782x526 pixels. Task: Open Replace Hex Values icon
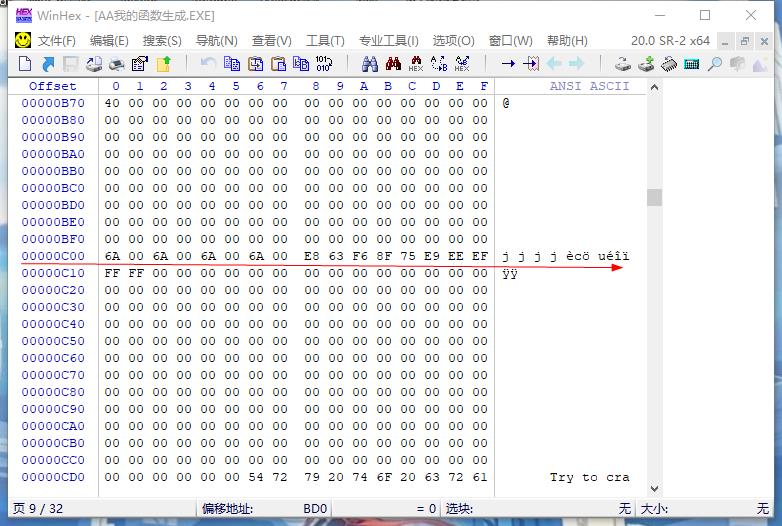click(x=462, y=64)
